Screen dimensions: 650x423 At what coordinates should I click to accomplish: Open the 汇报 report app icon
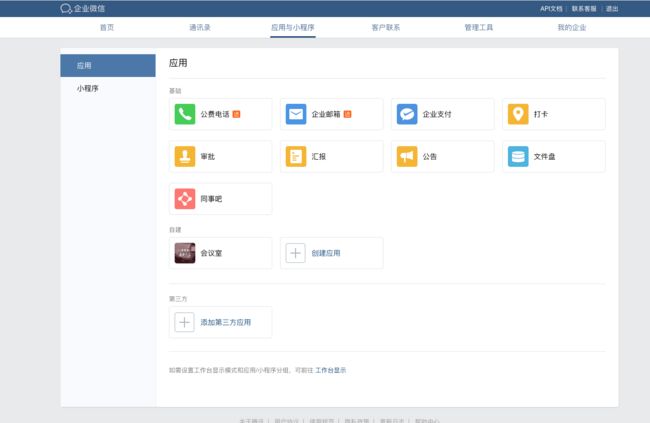pyautogui.click(x=296, y=156)
